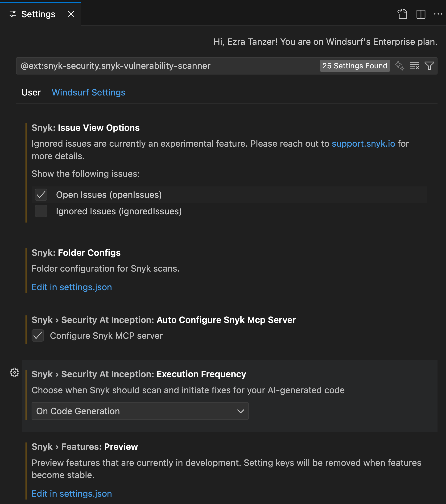The height and width of the screenshot is (504, 446).
Task: Click the settings search input field
Action: pos(168,66)
